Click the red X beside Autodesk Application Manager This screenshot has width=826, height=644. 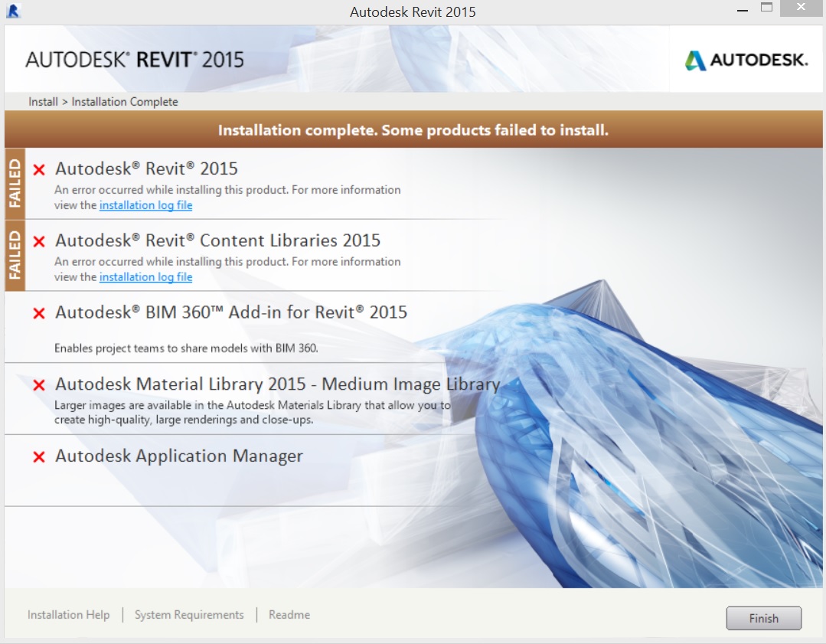click(x=39, y=456)
